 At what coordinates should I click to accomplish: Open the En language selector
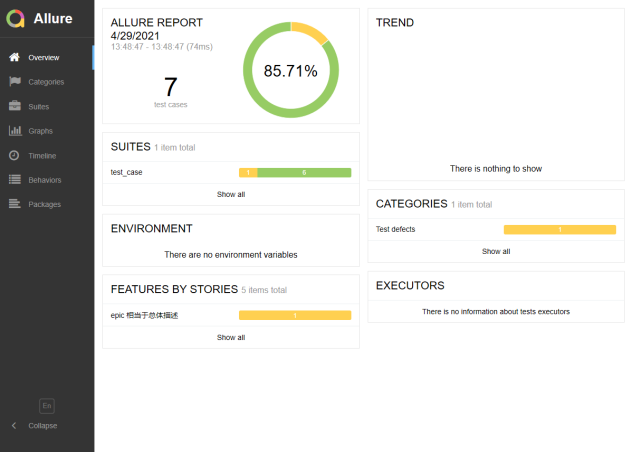click(47, 406)
